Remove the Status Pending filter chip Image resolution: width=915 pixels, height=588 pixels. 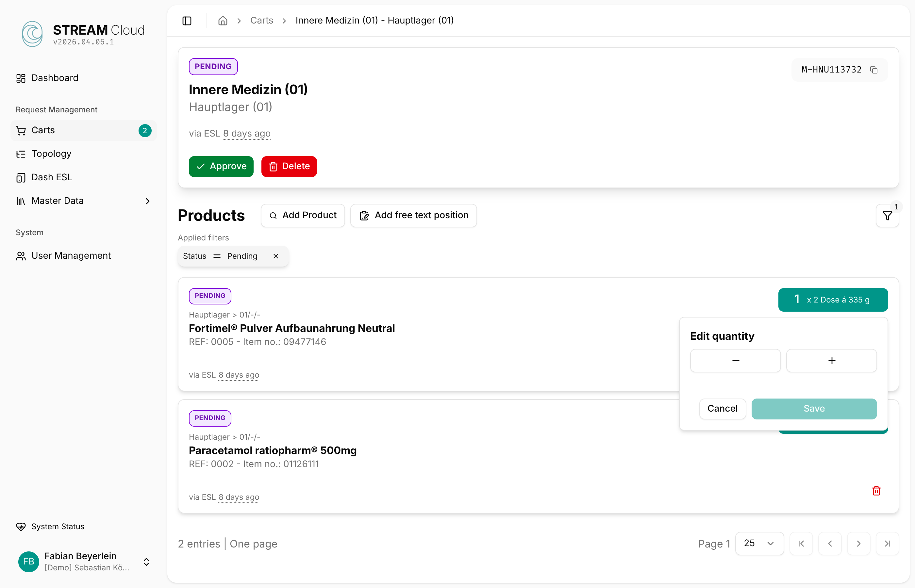pos(276,256)
